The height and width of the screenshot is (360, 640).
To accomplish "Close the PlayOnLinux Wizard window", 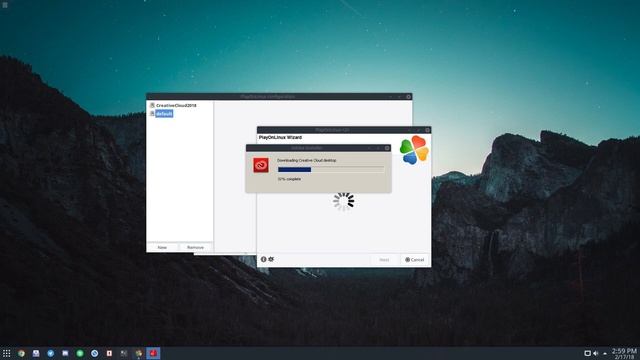I will (x=427, y=130).
